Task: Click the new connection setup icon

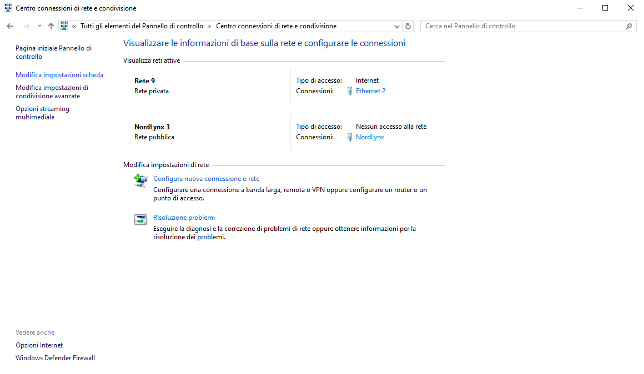Action: click(x=140, y=180)
